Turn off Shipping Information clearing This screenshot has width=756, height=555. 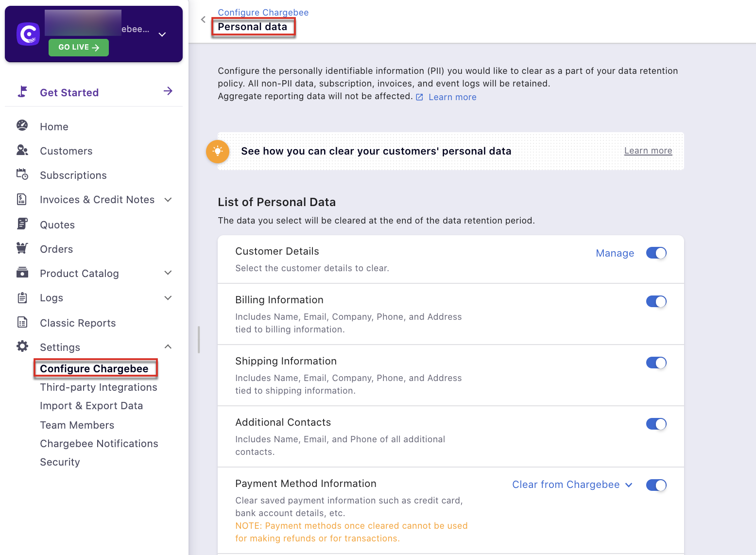(x=656, y=363)
